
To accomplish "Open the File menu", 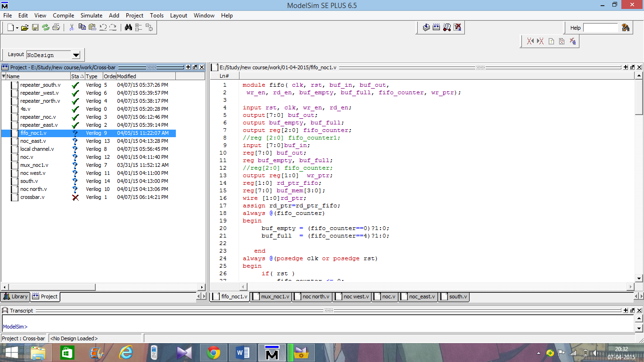I will (x=8, y=16).
